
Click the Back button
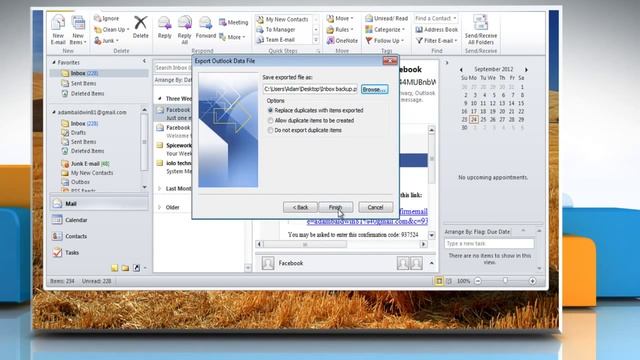point(300,207)
